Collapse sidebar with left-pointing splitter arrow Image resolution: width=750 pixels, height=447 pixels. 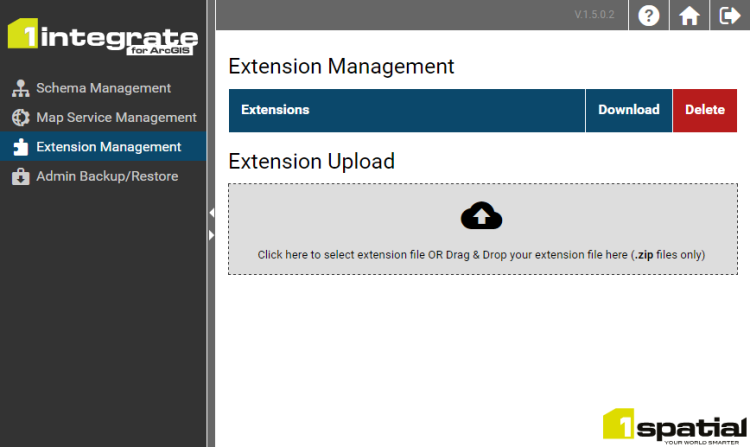pos(211,213)
